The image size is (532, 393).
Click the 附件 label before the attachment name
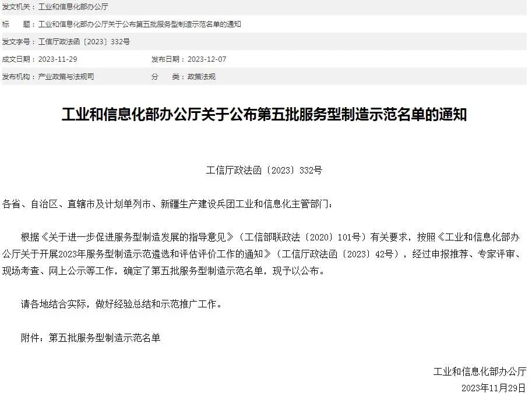click(30, 338)
